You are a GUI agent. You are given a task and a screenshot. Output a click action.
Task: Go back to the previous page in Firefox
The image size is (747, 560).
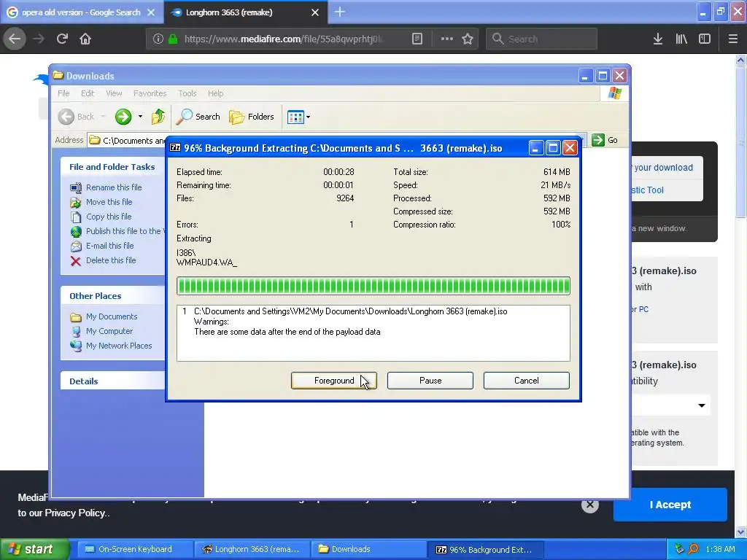15,39
